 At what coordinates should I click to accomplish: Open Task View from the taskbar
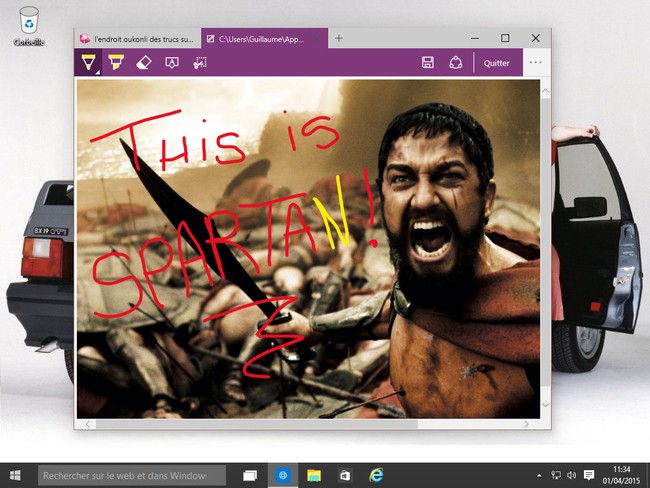[x=250, y=475]
